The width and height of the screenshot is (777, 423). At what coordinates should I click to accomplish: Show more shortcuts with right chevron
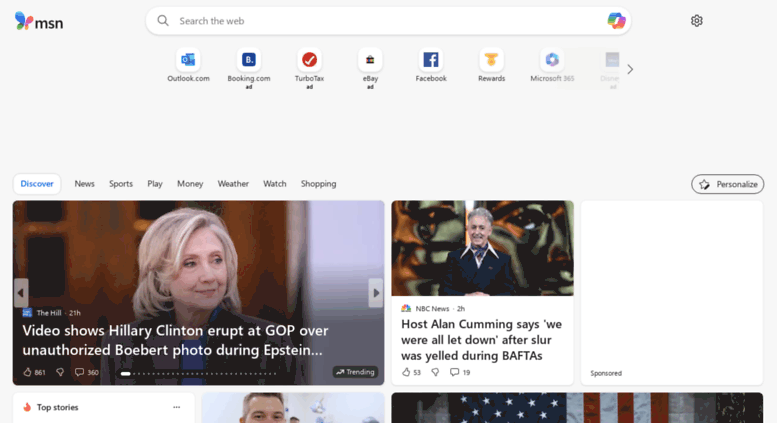630,69
